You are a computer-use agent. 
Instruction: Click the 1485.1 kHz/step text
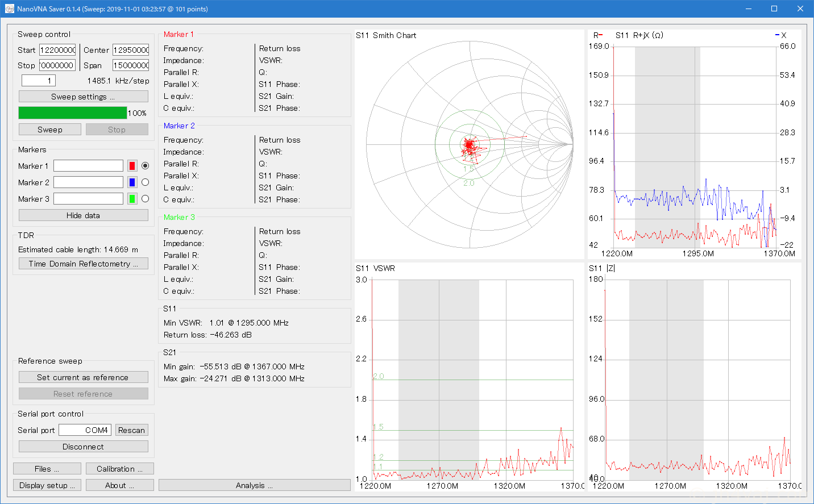click(x=118, y=81)
